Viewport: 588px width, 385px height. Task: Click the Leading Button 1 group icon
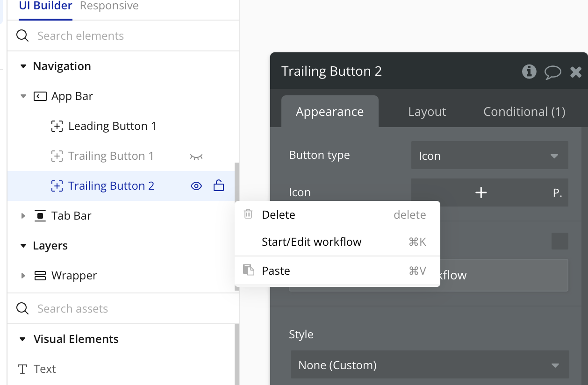coord(57,126)
